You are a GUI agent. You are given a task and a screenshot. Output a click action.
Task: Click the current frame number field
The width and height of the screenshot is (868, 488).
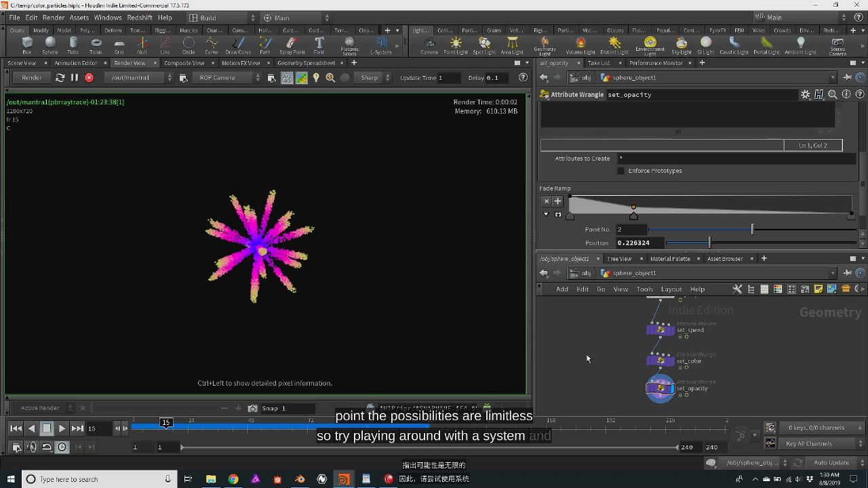98,428
